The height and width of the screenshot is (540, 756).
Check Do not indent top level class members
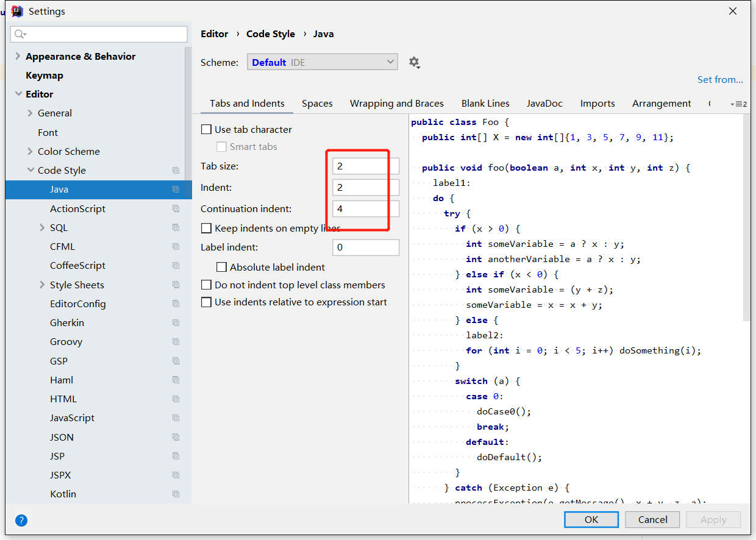(x=207, y=285)
